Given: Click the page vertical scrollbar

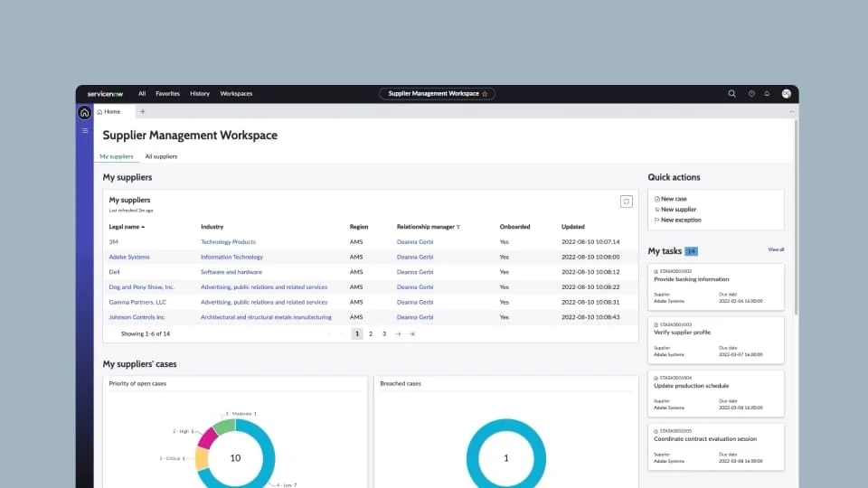Looking at the screenshot, I should pyautogui.click(x=796, y=217).
